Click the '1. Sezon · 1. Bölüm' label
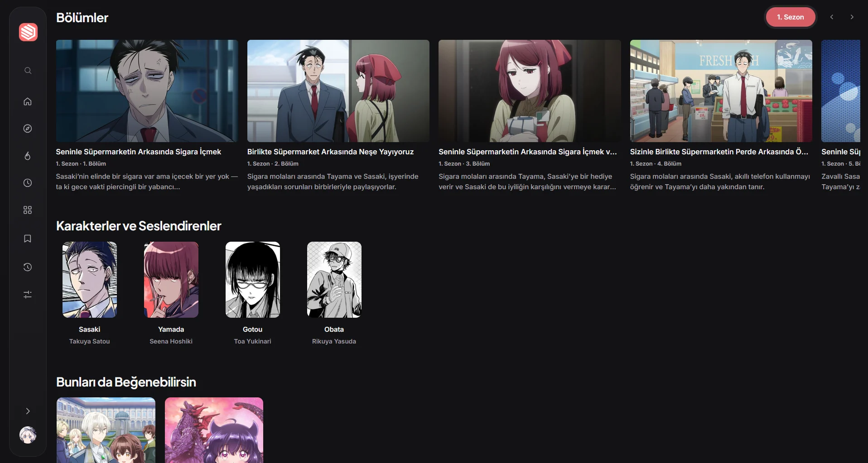 point(81,164)
